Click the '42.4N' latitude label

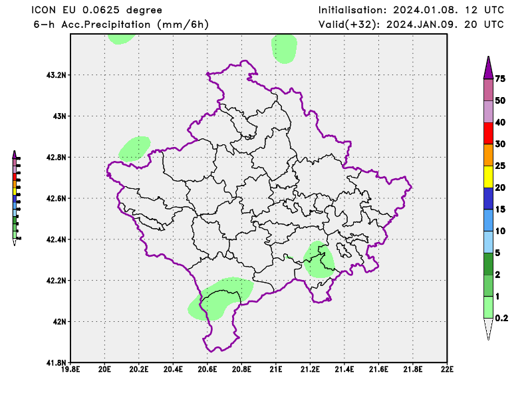point(56,239)
